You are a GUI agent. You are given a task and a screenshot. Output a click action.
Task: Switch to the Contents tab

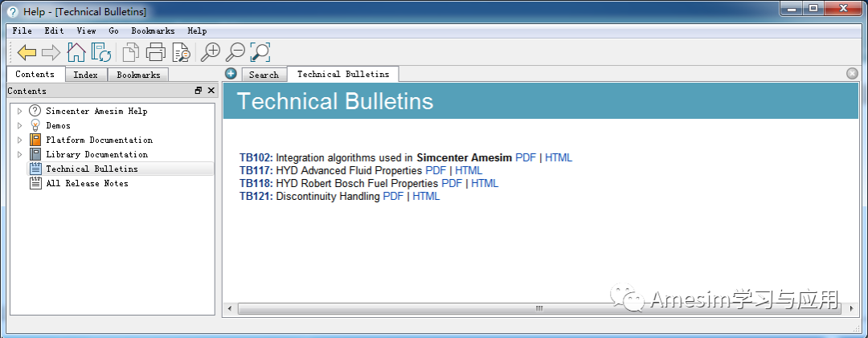(x=35, y=74)
